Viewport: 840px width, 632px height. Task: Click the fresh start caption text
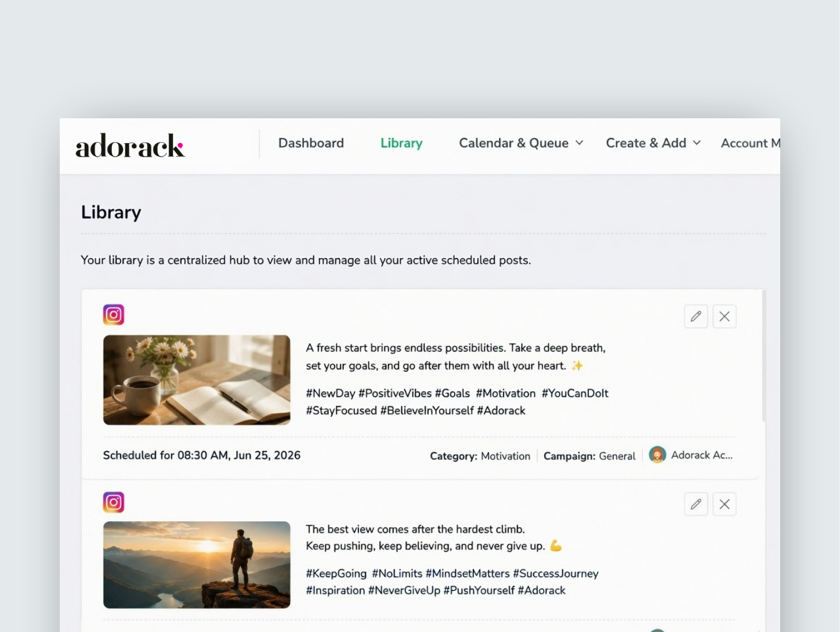456,357
